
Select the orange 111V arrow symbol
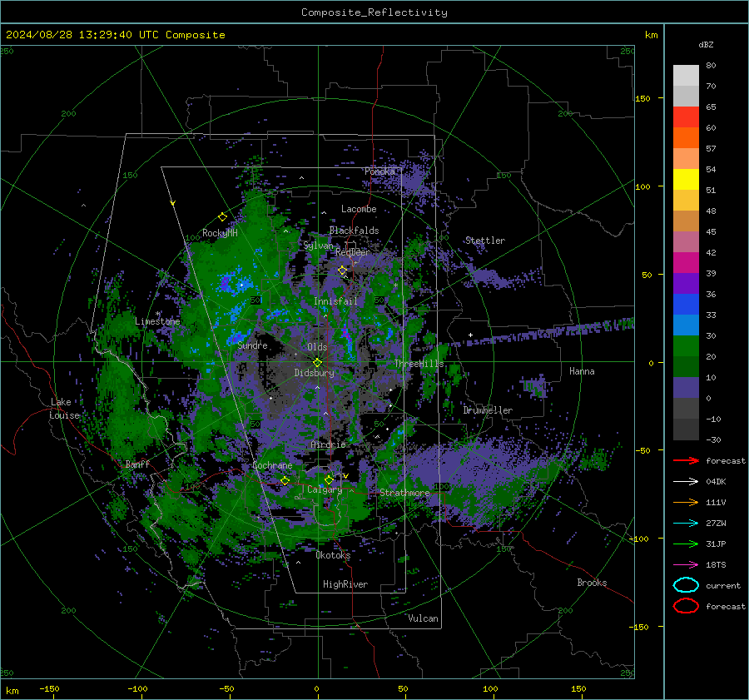[x=686, y=502]
